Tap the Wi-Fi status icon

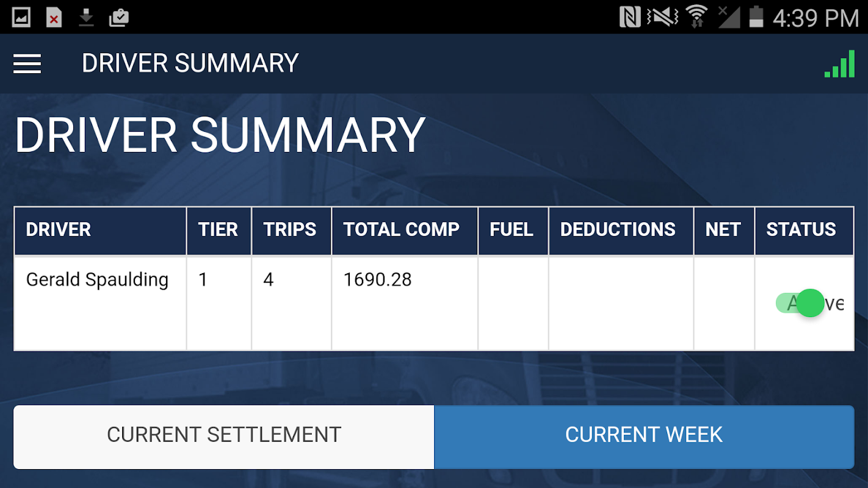point(696,17)
